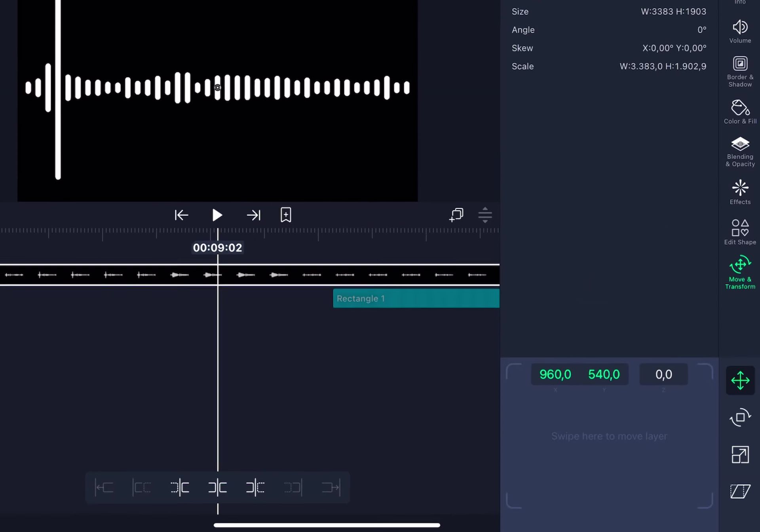Trim the layer end to the playhead
The height and width of the screenshot is (532, 760).
pyautogui.click(x=293, y=487)
